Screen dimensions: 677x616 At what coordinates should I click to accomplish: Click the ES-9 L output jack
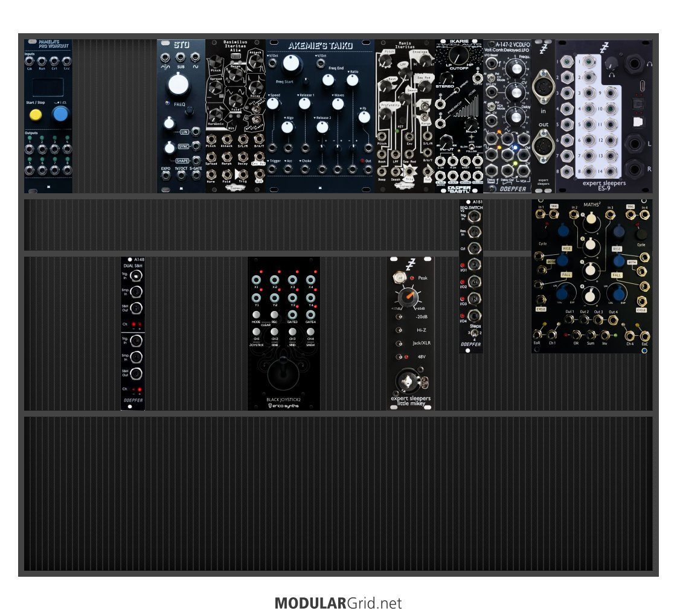coord(634,143)
